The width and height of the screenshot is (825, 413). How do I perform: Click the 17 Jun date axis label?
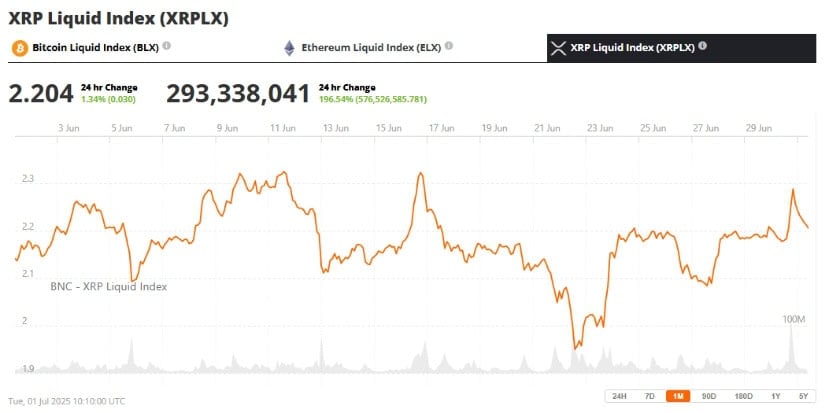(441, 128)
